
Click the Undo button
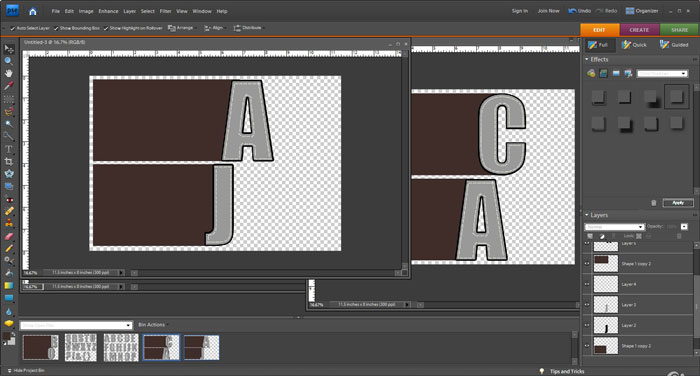click(x=579, y=11)
